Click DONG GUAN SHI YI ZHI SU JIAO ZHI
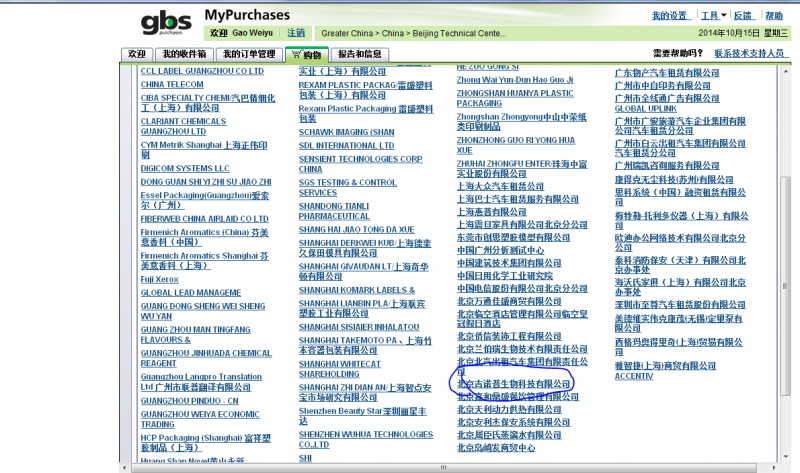The width and height of the screenshot is (800, 473). click(x=206, y=182)
